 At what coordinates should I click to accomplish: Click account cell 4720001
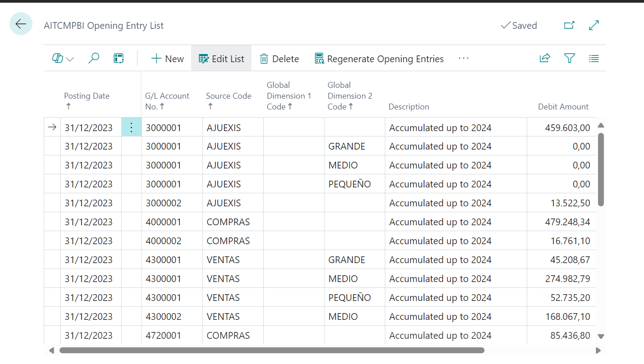pos(172,336)
